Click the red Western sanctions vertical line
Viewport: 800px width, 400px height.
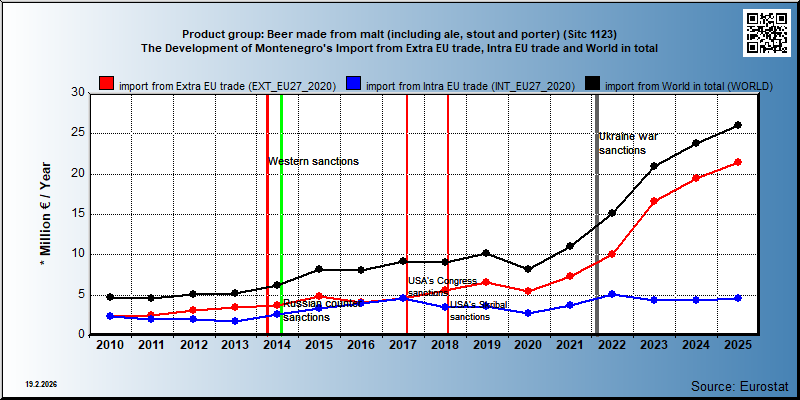267,214
